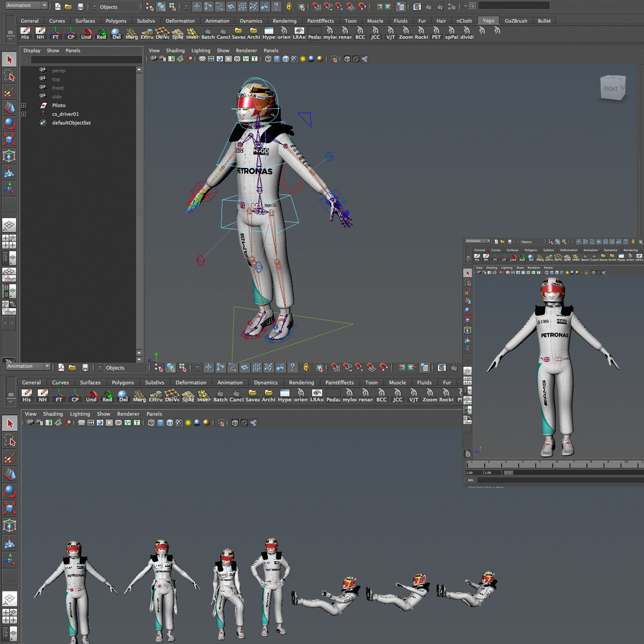
Task: Click the select camera icon in top viewport panel toolbar
Action: click(154, 59)
